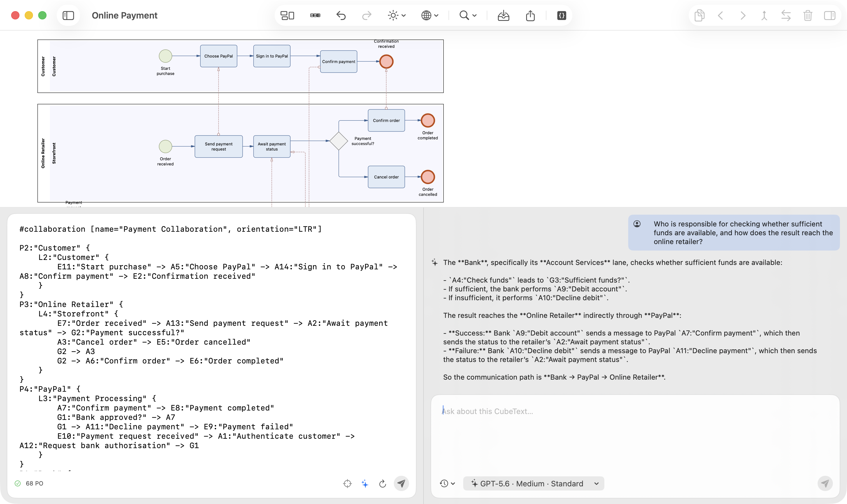This screenshot has height=504, width=847.
Task: Select the 'Await payment status' task node
Action: click(x=272, y=146)
